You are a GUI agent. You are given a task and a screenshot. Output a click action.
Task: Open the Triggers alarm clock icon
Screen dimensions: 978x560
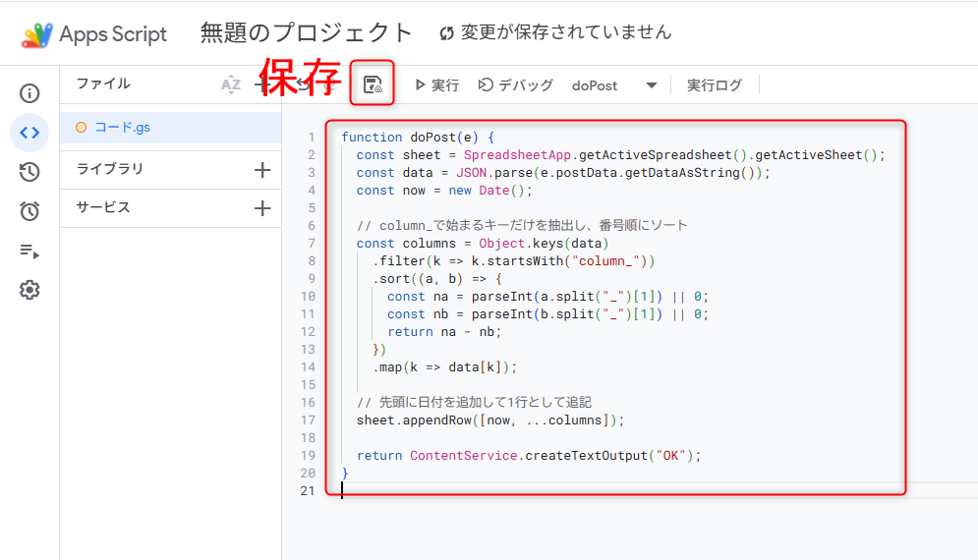click(29, 211)
